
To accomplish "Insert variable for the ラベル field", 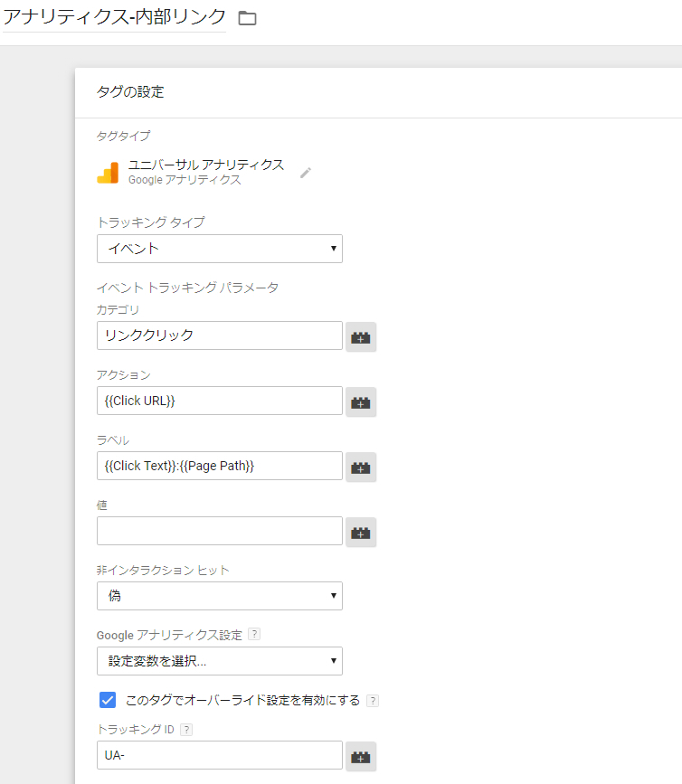I will click(x=361, y=468).
